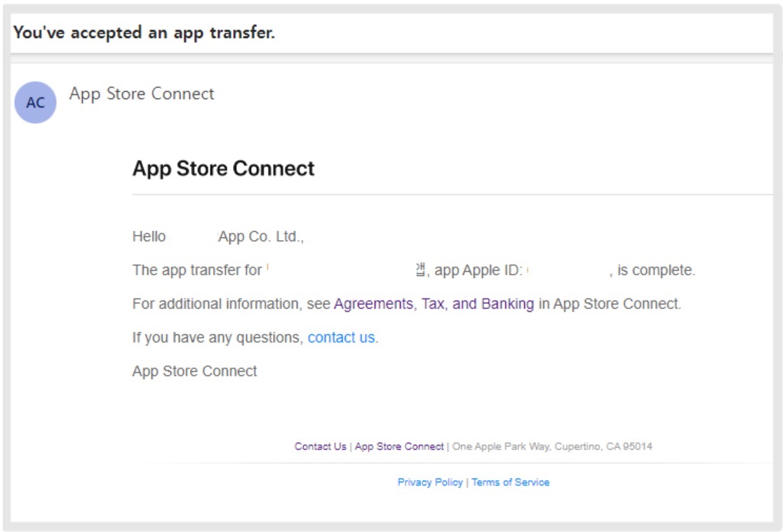Click the App Store Connect signature line
This screenshot has height=532, width=783.
[194, 371]
